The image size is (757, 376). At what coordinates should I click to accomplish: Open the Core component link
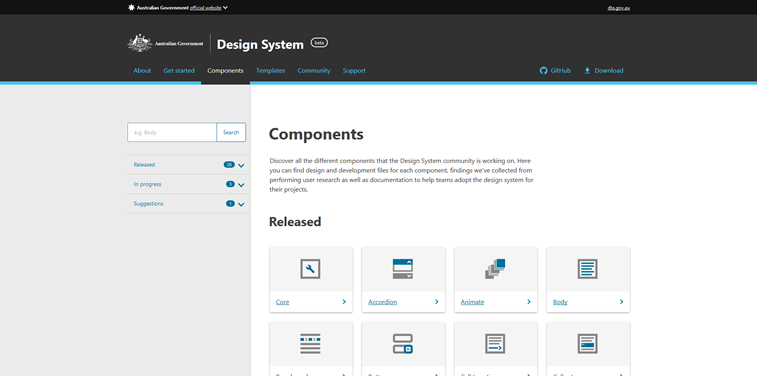[x=282, y=302]
